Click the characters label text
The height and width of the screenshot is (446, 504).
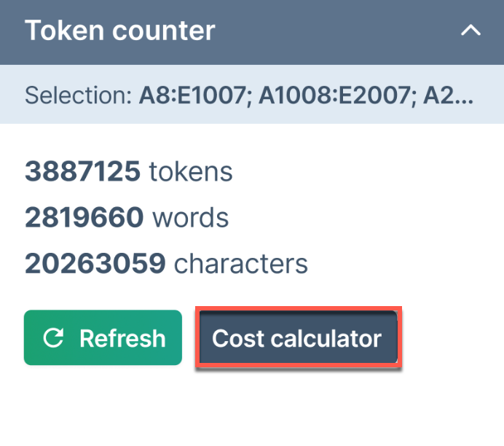pos(241,264)
